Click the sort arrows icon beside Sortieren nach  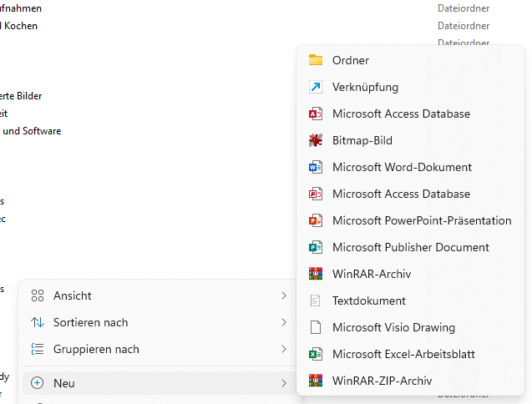tap(37, 322)
